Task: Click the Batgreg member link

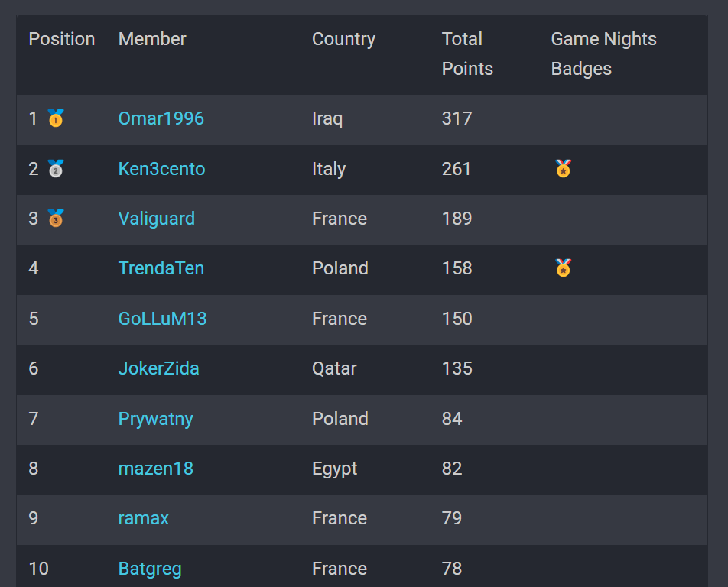Action: 150,569
